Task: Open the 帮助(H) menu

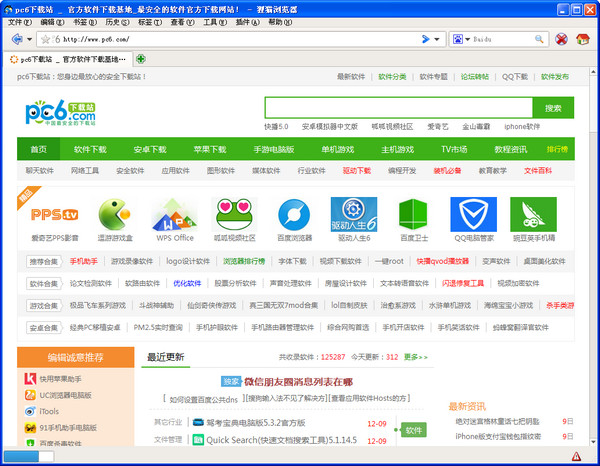Action: coord(280,22)
